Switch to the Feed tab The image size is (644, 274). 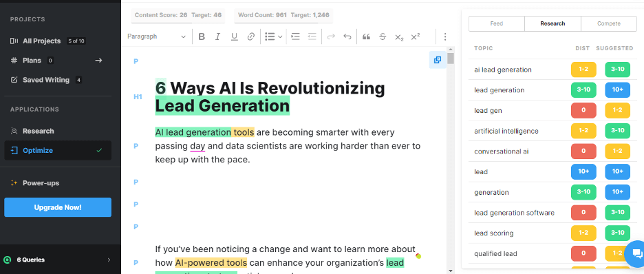497,24
